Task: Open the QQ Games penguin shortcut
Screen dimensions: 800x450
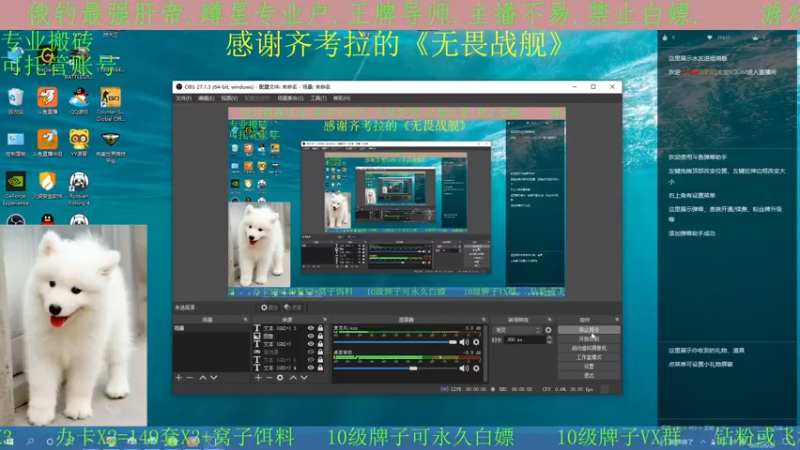Action: (x=79, y=100)
